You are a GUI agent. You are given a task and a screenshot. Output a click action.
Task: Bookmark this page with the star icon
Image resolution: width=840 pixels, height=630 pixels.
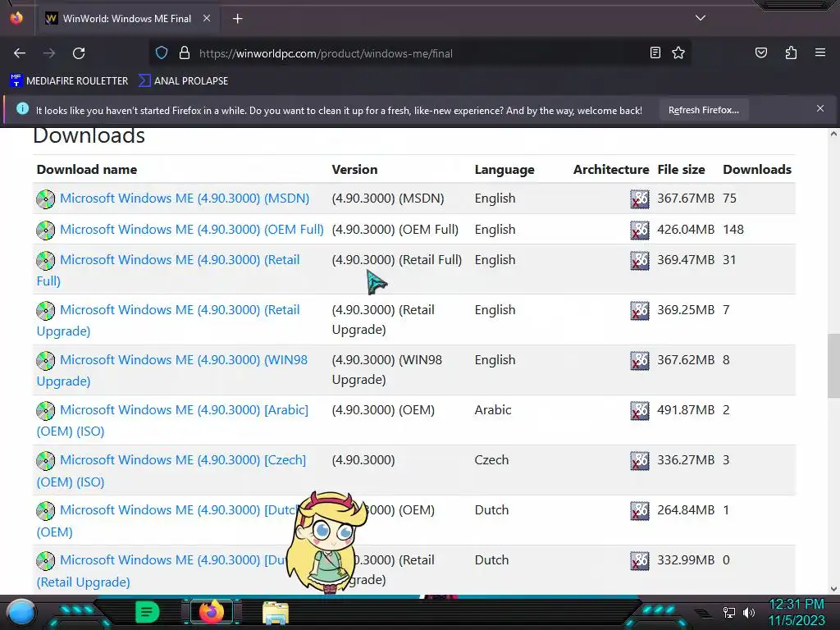coord(678,52)
